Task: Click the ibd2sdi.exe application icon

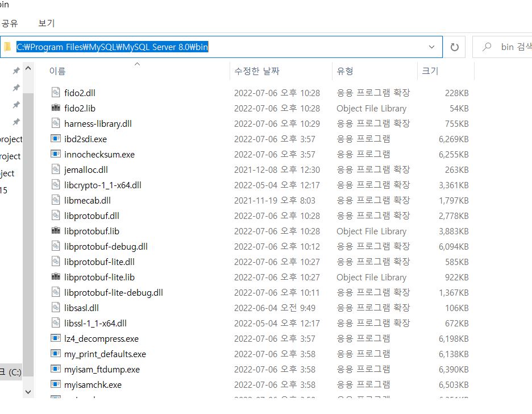Action: point(56,138)
